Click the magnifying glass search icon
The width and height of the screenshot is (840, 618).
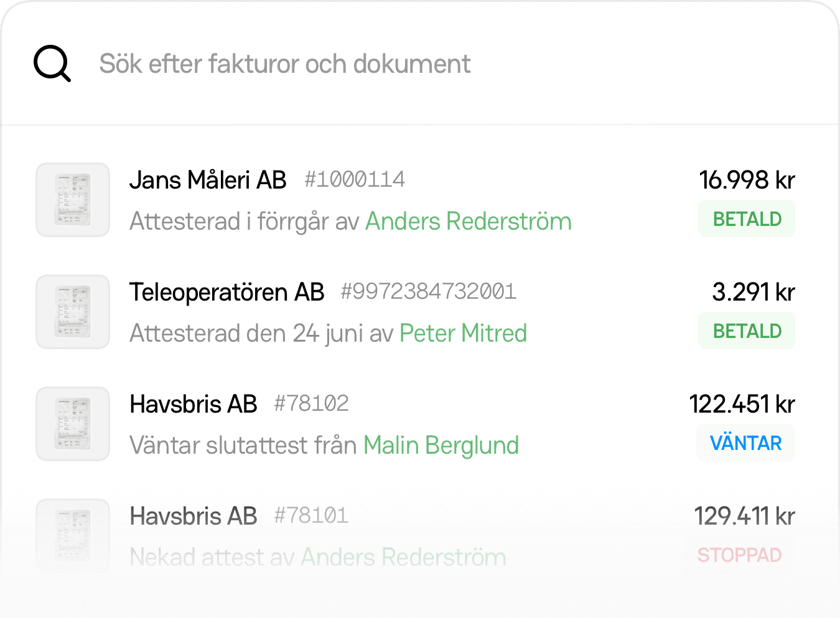(52, 63)
